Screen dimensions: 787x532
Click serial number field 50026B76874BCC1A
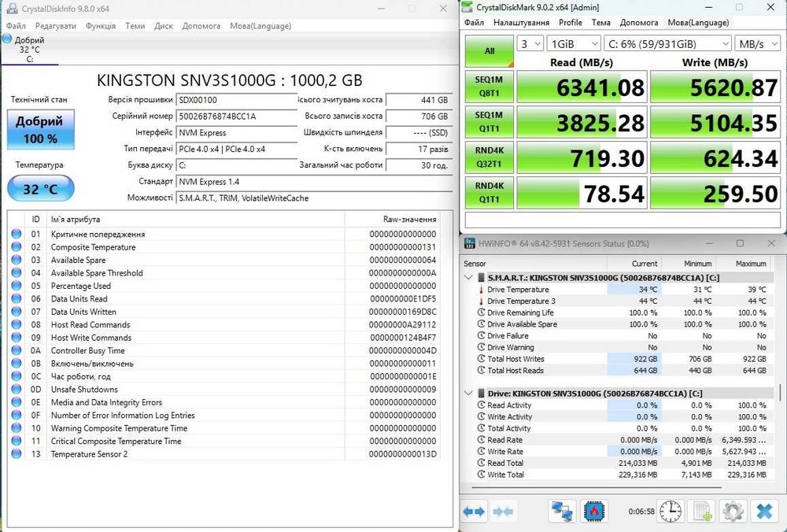pos(238,116)
